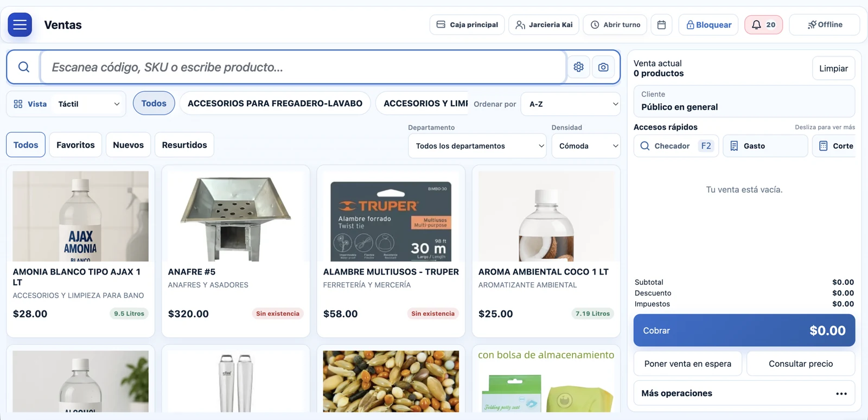
Task: Open the Densidad Cómoda dropdown
Action: [586, 146]
